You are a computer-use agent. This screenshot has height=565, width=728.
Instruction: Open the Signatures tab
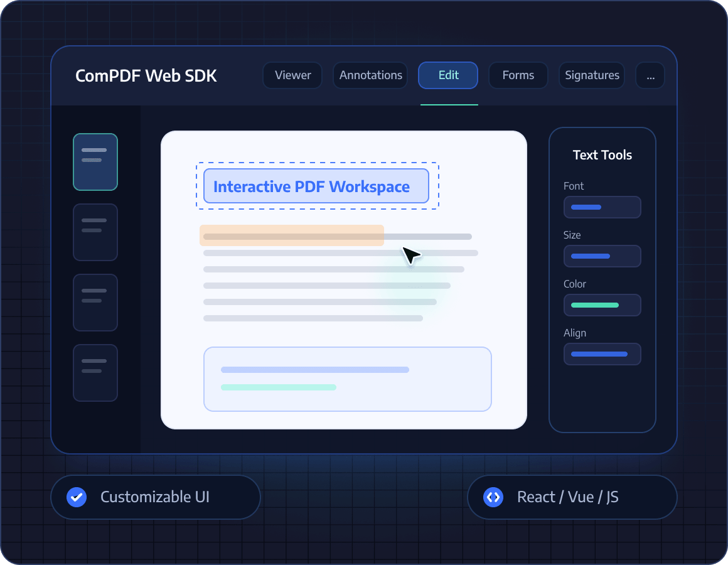pos(592,75)
